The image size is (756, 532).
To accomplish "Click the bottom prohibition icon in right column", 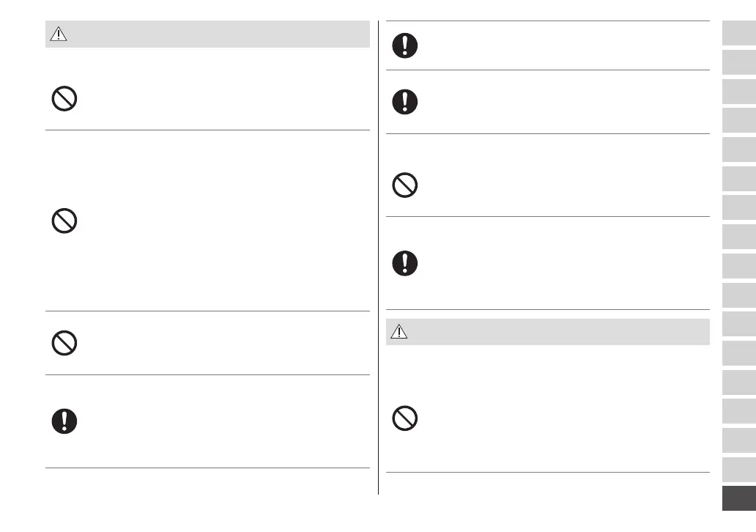I will 405,418.
